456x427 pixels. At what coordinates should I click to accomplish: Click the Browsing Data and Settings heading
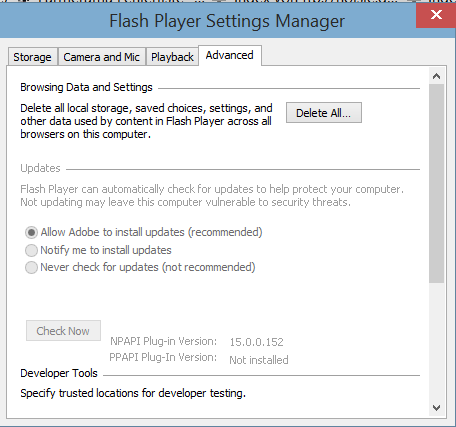point(86,87)
